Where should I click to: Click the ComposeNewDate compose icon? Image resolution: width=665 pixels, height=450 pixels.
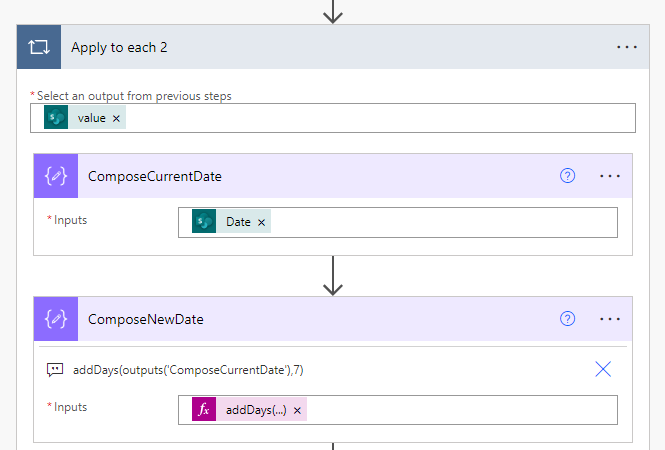[x=56, y=319]
